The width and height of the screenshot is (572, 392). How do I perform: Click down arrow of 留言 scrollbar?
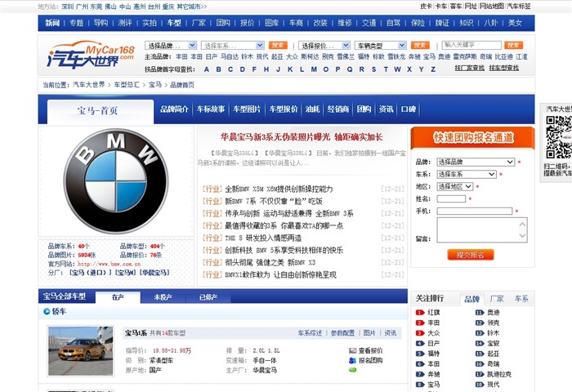[522, 236]
